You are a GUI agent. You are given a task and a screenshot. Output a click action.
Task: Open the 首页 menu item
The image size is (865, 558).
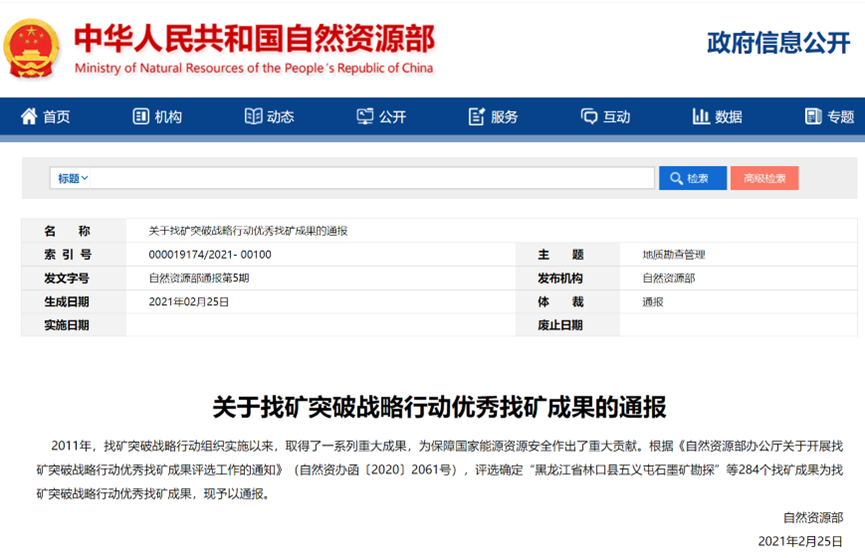click(x=56, y=117)
